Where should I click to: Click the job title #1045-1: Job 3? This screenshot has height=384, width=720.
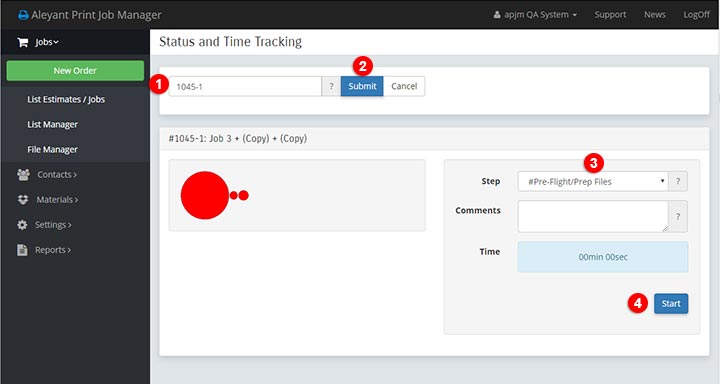coord(237,138)
